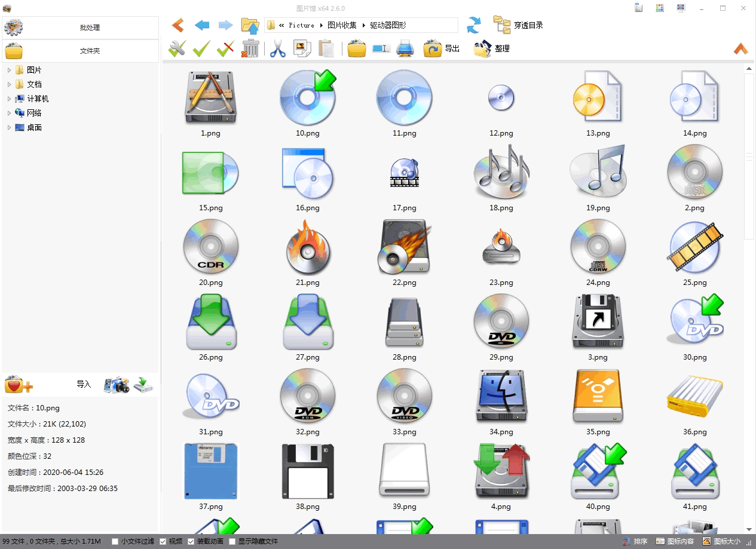Screen dimensions: 756x549
Task: Click the delete trash can icon
Action: (250, 48)
